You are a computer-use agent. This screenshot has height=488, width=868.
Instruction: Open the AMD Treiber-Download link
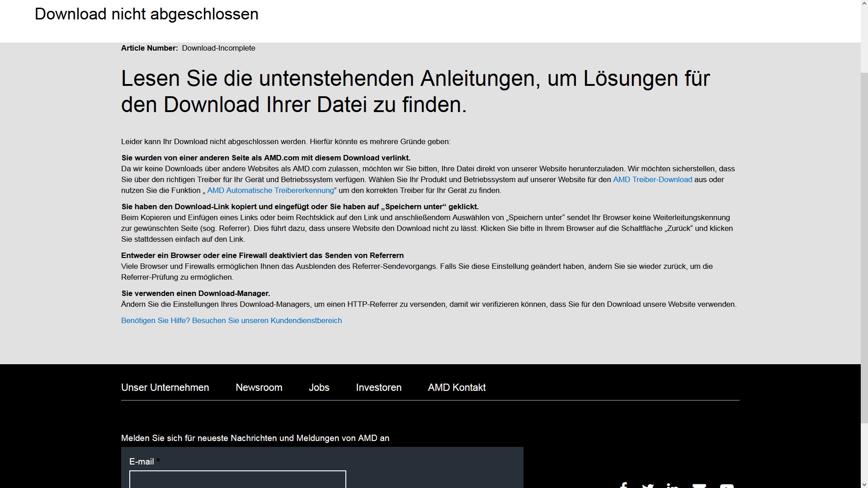[652, 179]
